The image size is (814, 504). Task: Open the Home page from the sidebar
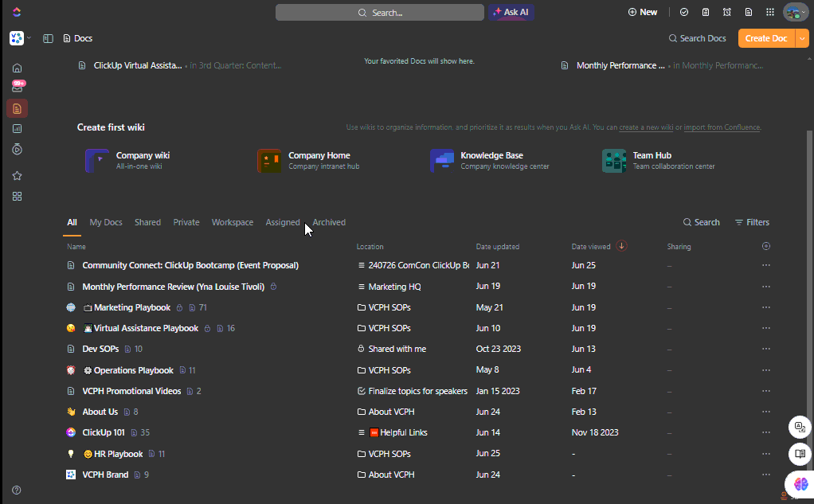pyautogui.click(x=18, y=68)
